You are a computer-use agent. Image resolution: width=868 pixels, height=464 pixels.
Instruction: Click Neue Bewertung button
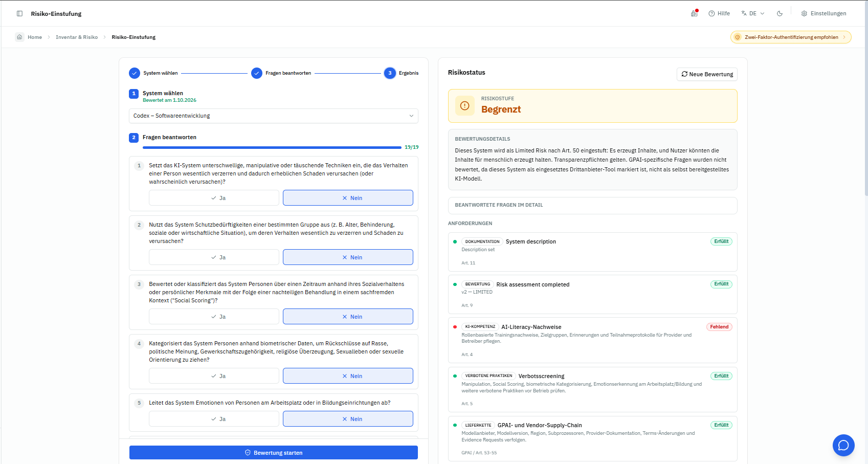pyautogui.click(x=707, y=74)
